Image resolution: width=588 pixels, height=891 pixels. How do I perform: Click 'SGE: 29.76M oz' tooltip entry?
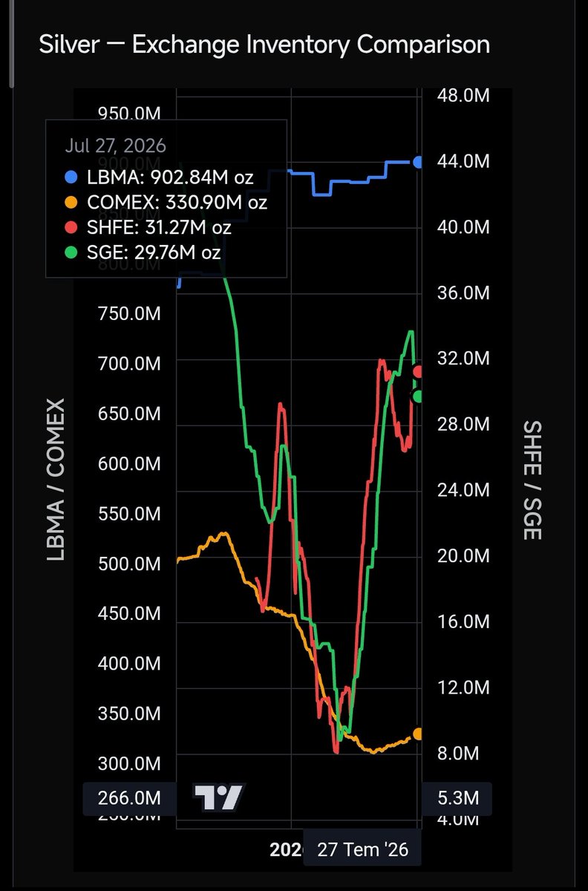click(153, 252)
